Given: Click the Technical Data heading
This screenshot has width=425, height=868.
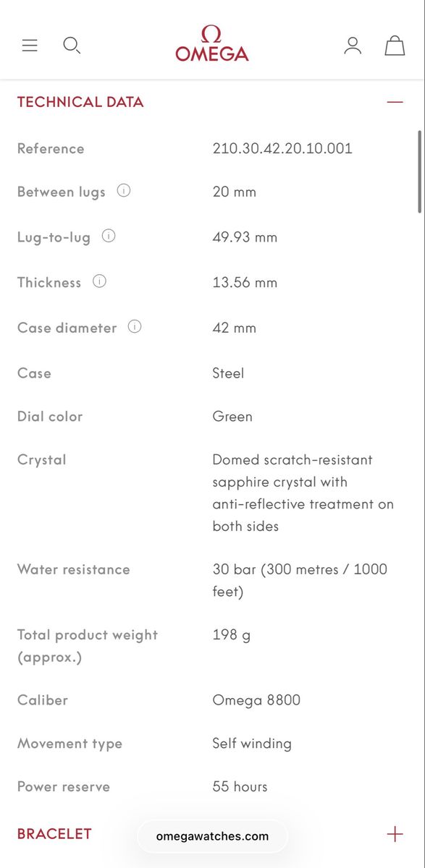Looking at the screenshot, I should tap(80, 102).
